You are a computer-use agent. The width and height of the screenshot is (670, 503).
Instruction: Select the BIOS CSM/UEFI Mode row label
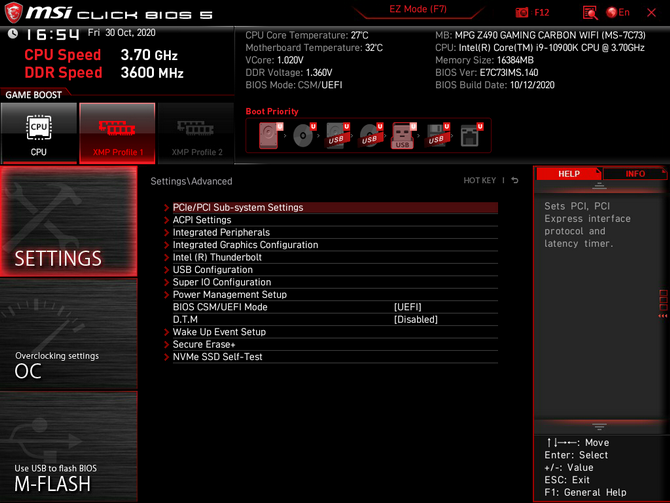tap(220, 307)
